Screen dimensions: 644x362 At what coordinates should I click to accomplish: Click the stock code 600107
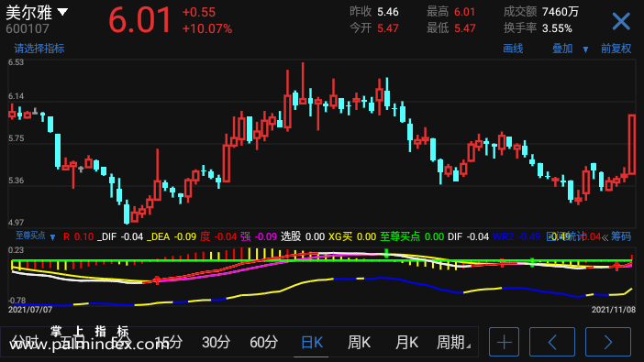28,28
